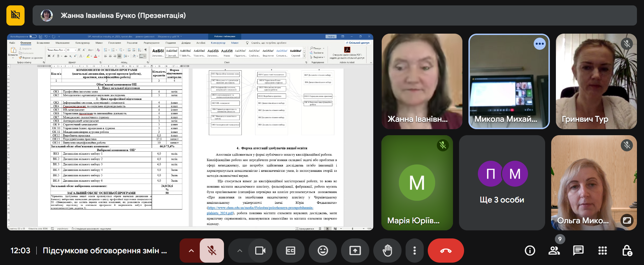
Task: Open the activities grid menu
Action: [603, 251]
